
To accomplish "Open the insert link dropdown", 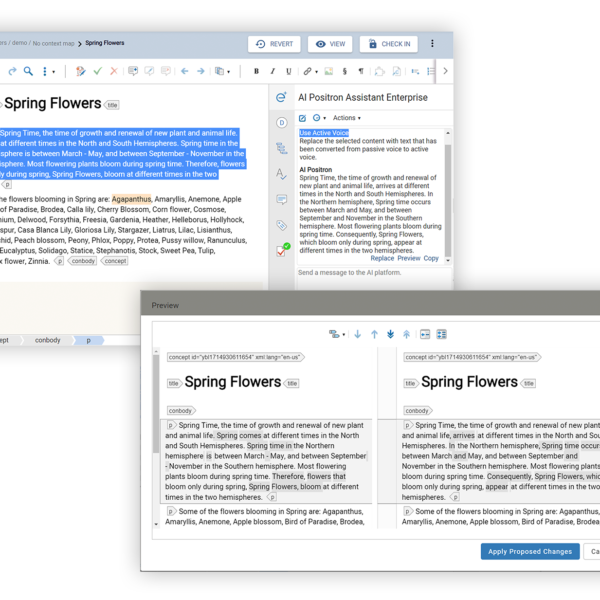I will (310, 71).
